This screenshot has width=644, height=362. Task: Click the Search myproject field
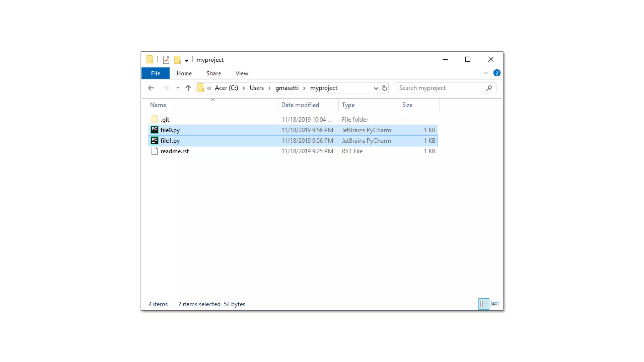(440, 88)
